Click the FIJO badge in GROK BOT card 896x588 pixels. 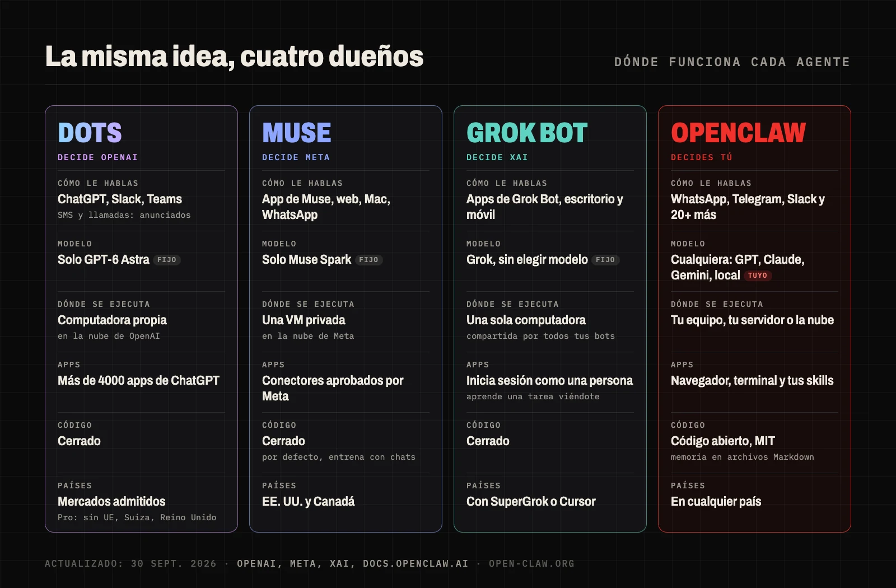[605, 260]
